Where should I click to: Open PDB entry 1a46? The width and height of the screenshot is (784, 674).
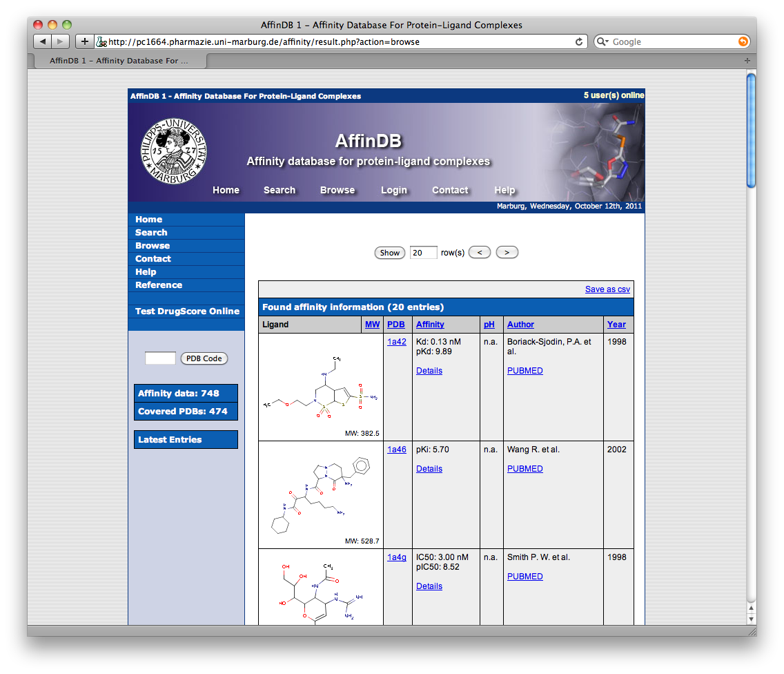tap(397, 450)
